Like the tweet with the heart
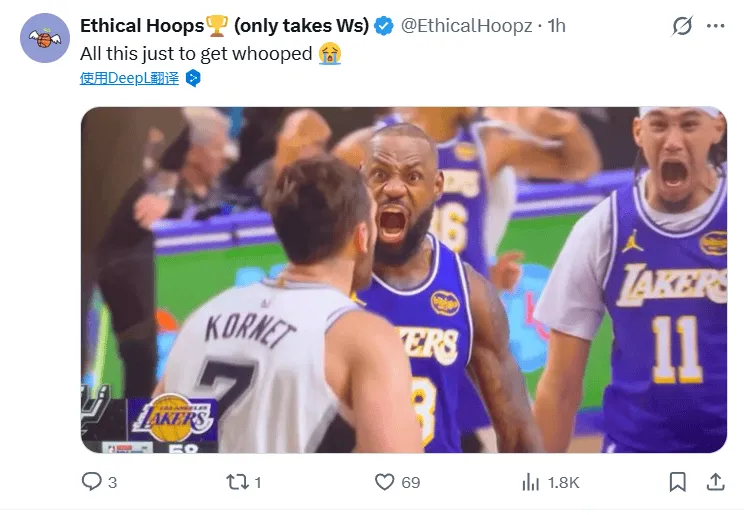The width and height of the screenshot is (744, 515). click(384, 482)
